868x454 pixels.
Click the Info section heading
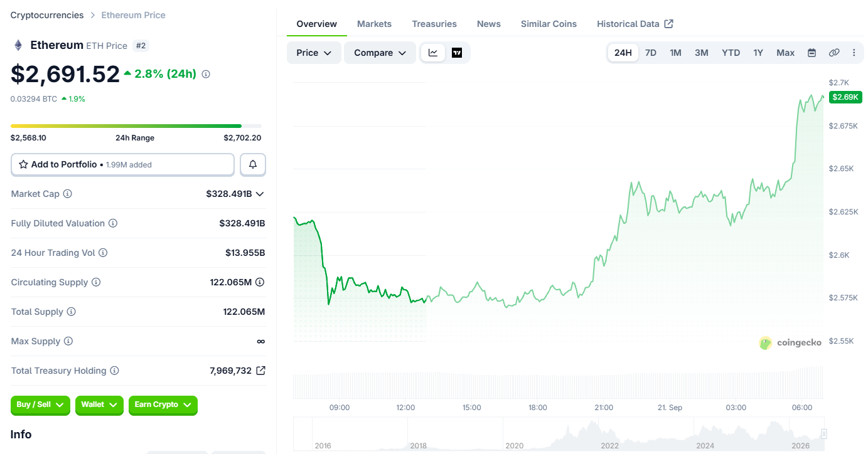tap(21, 435)
